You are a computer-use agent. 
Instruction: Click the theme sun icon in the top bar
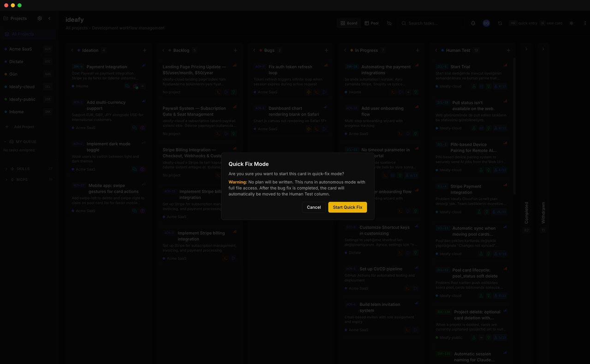[x=572, y=23]
